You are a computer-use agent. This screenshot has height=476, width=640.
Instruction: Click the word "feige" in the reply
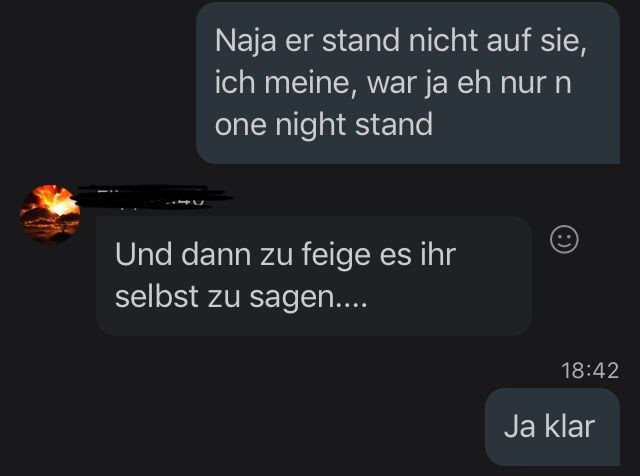[x=336, y=256]
